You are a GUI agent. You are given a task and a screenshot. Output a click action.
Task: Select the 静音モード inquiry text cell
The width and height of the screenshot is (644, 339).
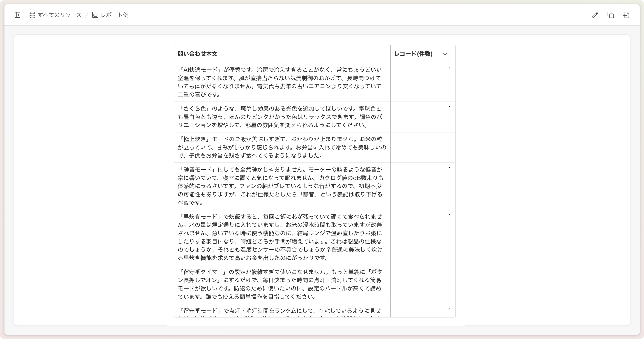click(282, 186)
